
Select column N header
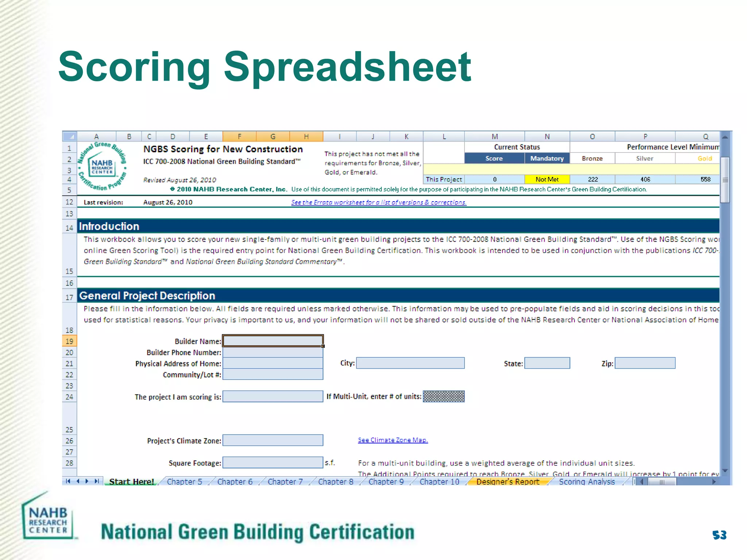tap(547, 136)
